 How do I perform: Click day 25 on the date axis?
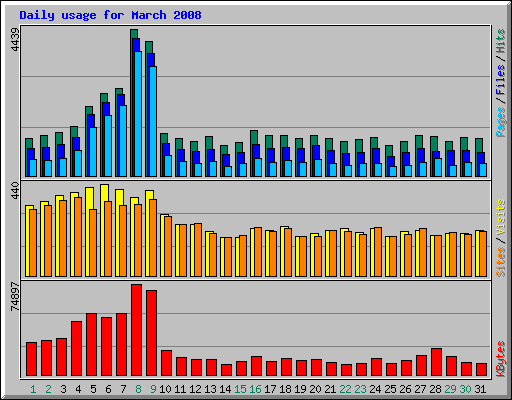pos(390,389)
